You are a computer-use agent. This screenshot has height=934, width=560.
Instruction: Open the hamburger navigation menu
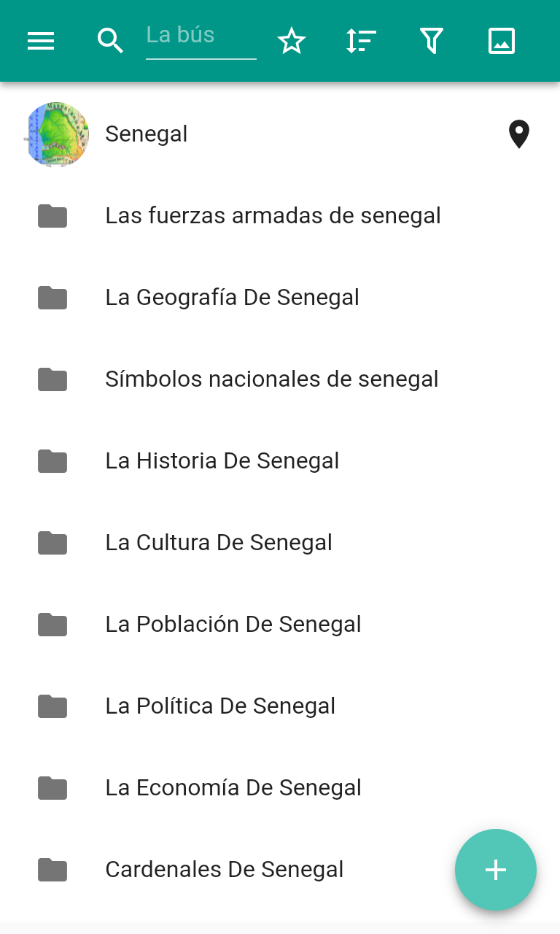point(41,41)
